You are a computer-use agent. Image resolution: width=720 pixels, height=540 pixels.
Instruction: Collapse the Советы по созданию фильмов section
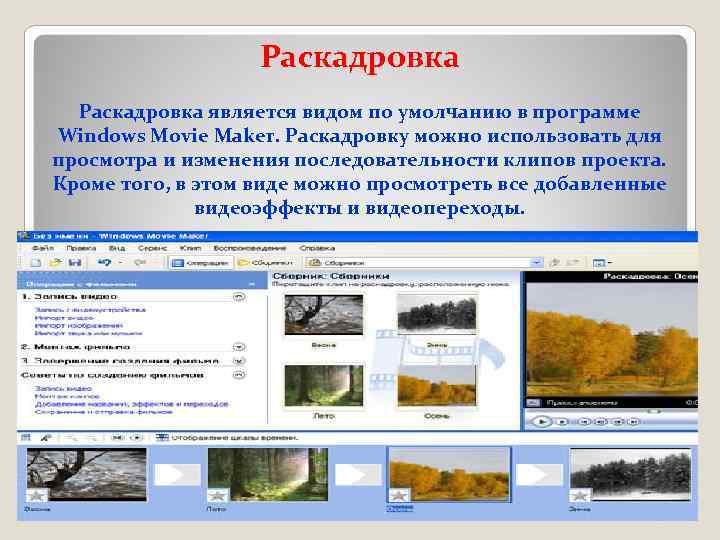[239, 375]
